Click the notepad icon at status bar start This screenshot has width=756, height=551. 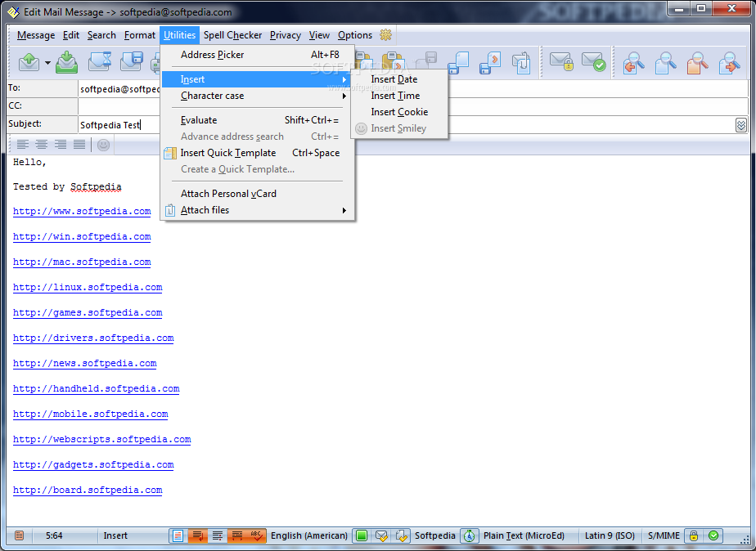click(20, 535)
